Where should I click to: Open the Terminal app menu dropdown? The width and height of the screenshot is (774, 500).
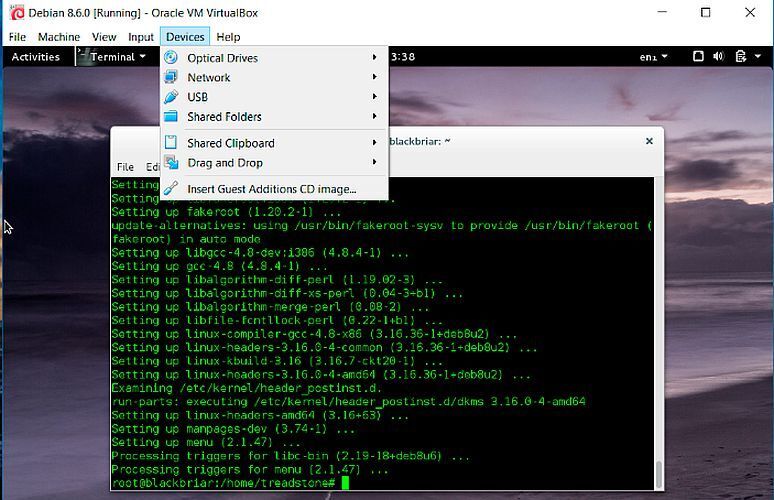point(116,57)
